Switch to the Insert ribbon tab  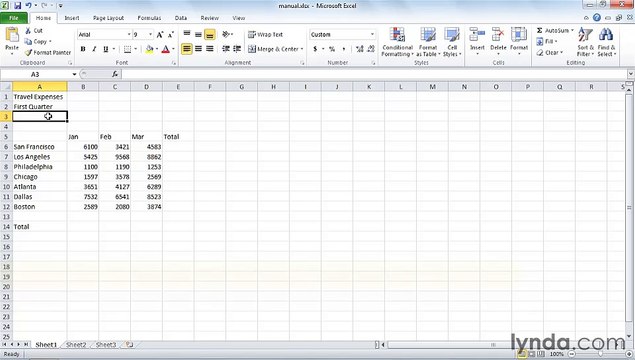coord(72,18)
